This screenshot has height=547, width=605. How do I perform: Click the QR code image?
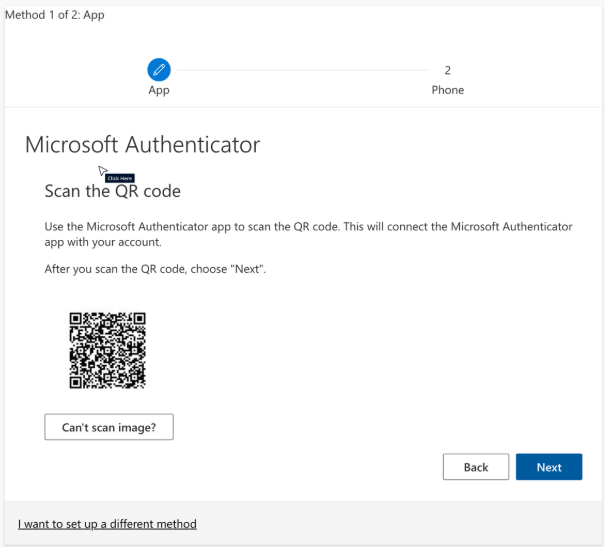[107, 350]
